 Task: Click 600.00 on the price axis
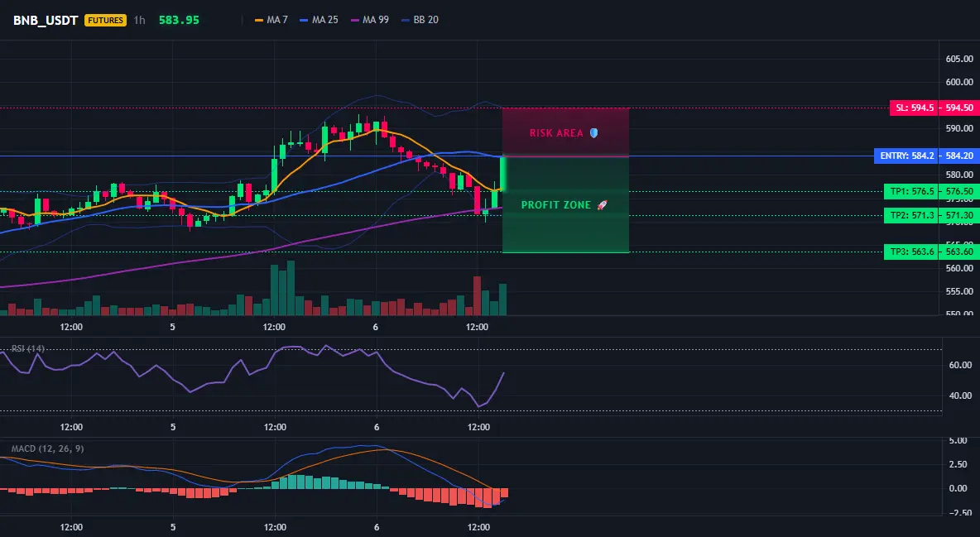click(x=959, y=82)
